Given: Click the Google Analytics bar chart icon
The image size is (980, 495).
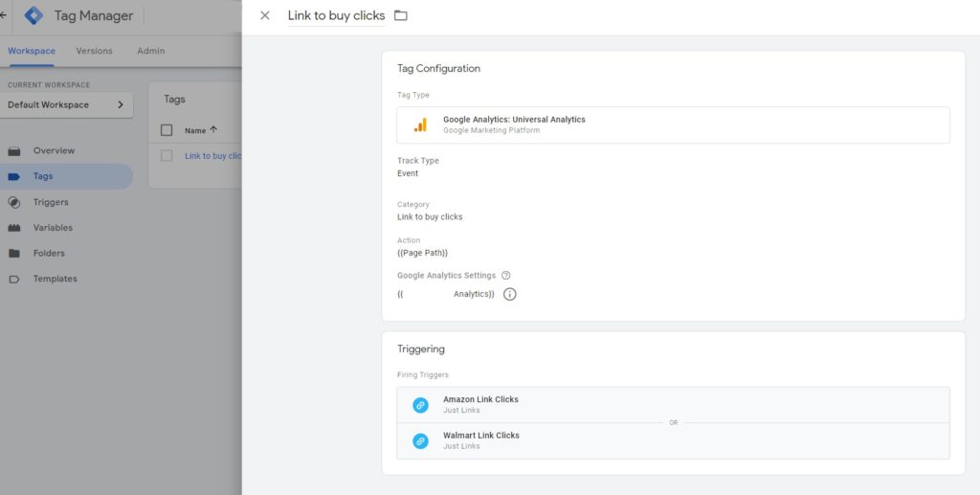Looking at the screenshot, I should click(x=420, y=125).
